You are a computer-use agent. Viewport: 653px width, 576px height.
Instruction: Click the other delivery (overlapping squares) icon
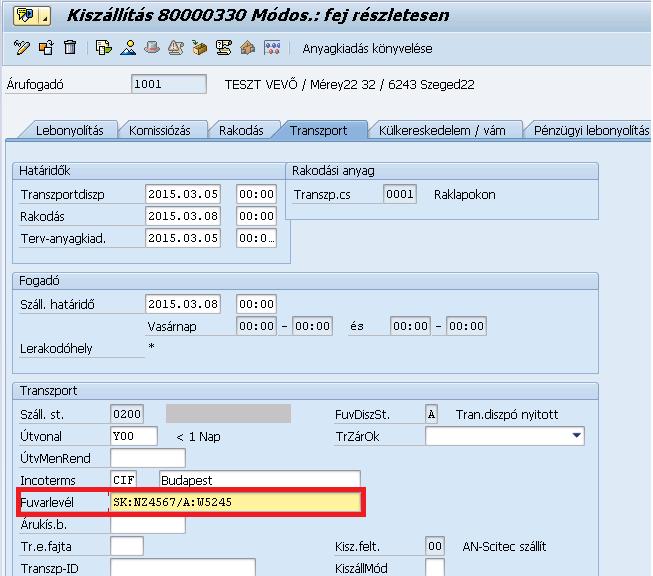(x=46, y=48)
